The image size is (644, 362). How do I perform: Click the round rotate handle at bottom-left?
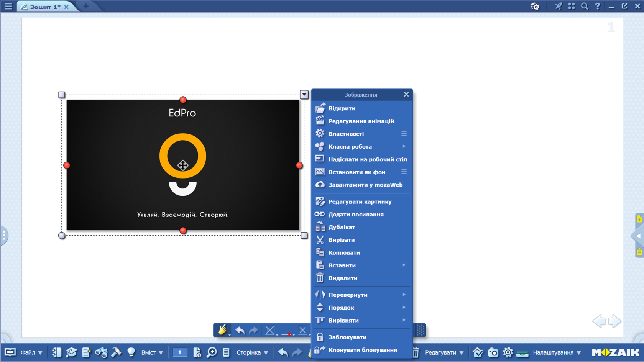pyautogui.click(x=62, y=236)
